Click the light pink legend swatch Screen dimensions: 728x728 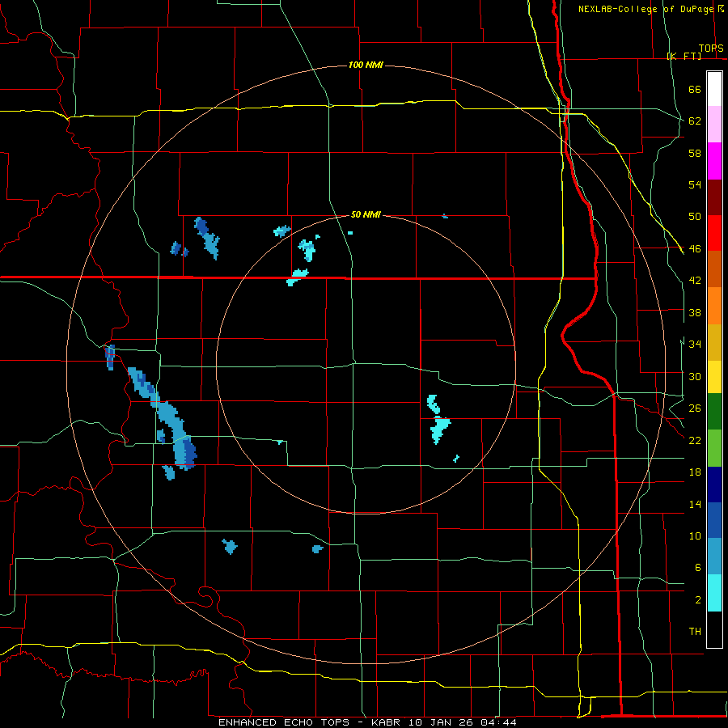point(714,124)
